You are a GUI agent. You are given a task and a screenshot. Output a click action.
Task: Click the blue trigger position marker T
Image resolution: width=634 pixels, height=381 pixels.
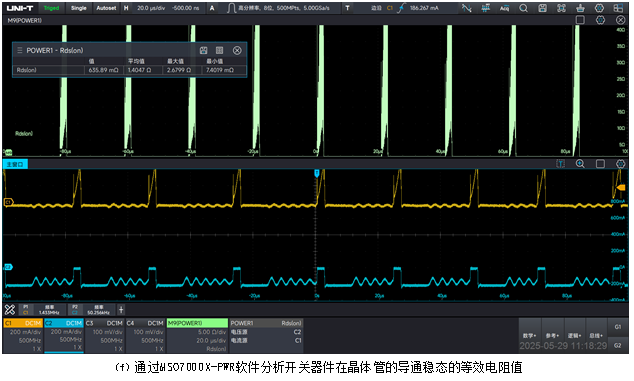click(x=317, y=173)
